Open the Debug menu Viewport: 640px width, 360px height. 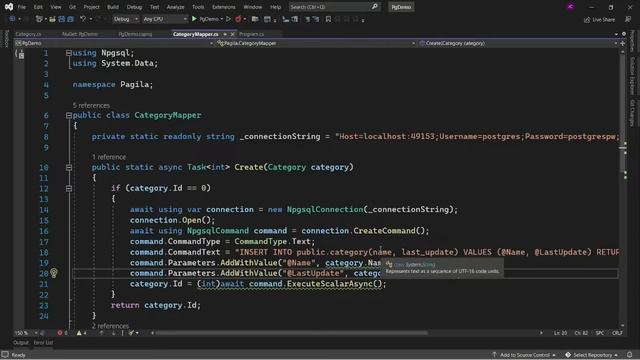tap(134, 7)
